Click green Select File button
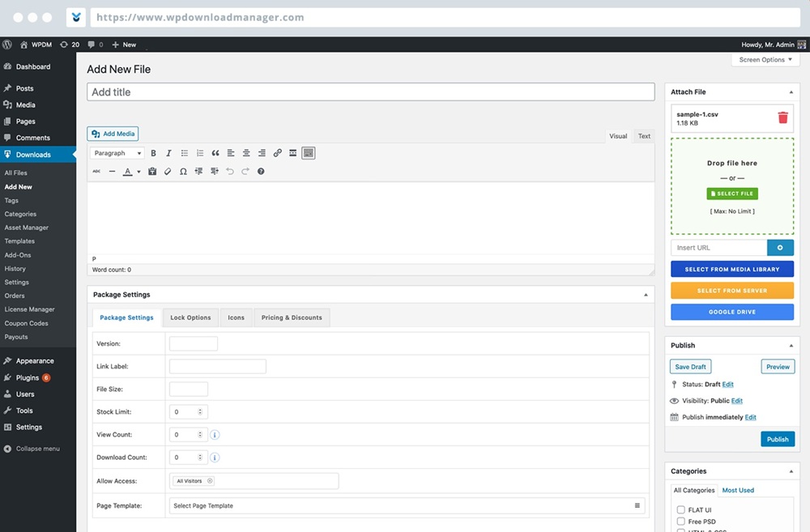Image resolution: width=810 pixels, height=532 pixels. 732,194
